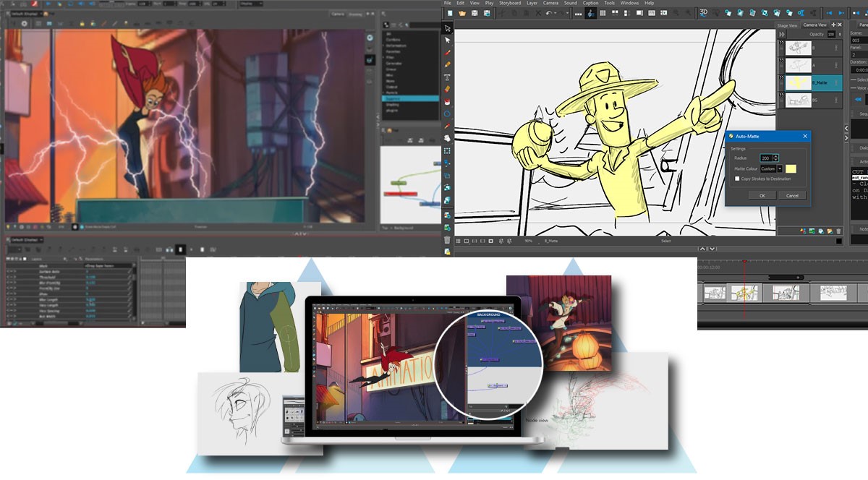Enable Copy Strokes to Destination checkbox
This screenshot has width=868, height=480.
pyautogui.click(x=737, y=179)
